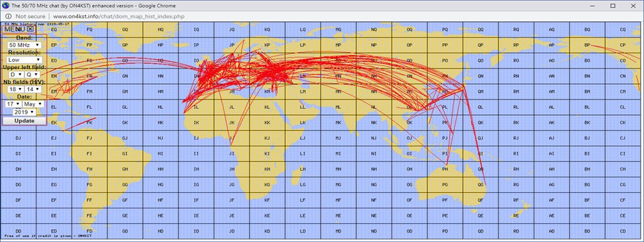Image resolution: width=644 pixels, height=242 pixels.
Task: Open the year dropdown showing 2019
Action: tap(24, 112)
